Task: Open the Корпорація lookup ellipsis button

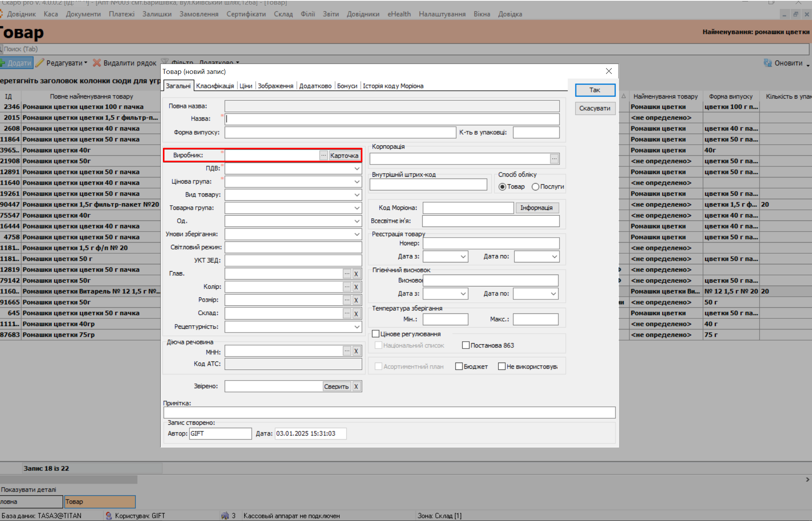Action: pyautogui.click(x=554, y=158)
